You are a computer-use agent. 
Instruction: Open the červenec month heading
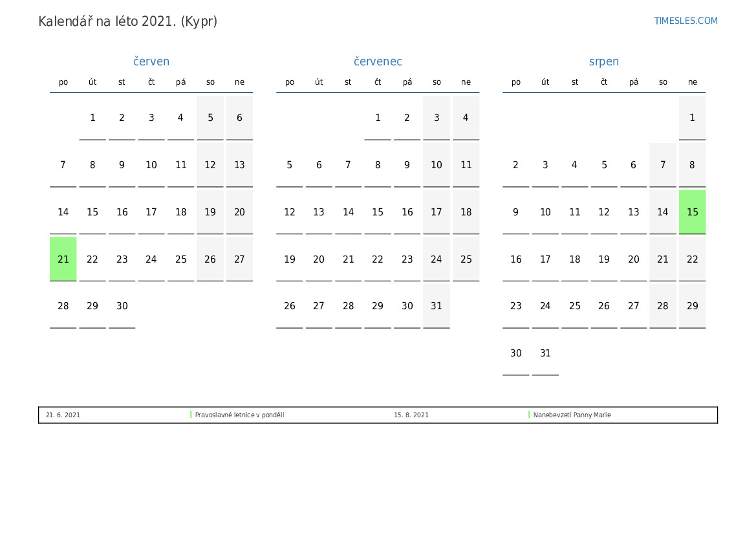[x=378, y=61]
